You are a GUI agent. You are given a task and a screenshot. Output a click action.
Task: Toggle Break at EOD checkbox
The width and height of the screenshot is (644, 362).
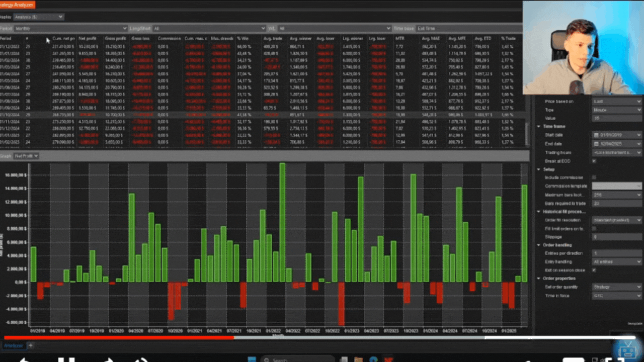pos(594,161)
